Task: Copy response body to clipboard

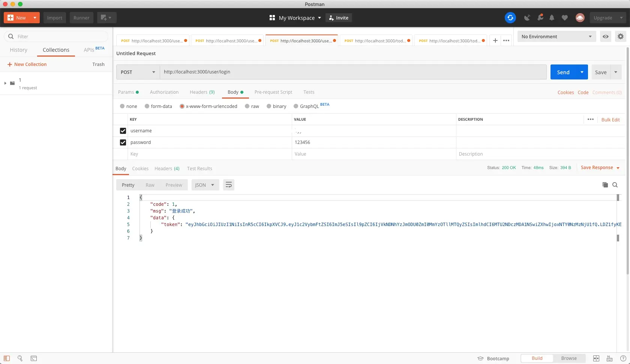Action: click(x=605, y=185)
